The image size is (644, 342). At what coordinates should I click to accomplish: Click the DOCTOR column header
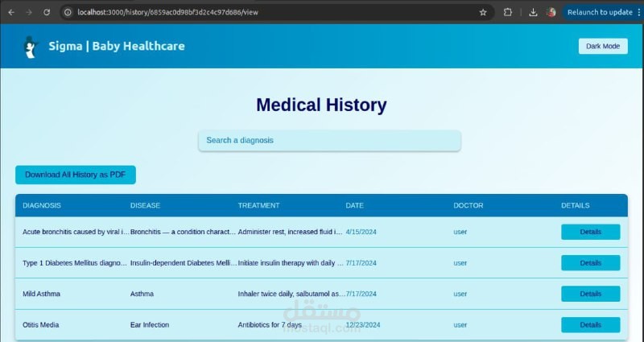coord(469,205)
